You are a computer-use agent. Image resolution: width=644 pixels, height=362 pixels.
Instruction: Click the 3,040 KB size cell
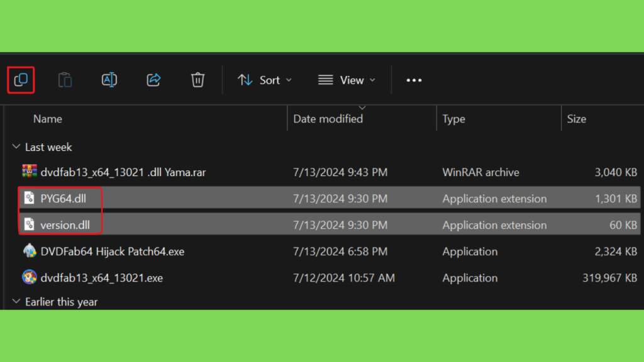[x=616, y=172]
